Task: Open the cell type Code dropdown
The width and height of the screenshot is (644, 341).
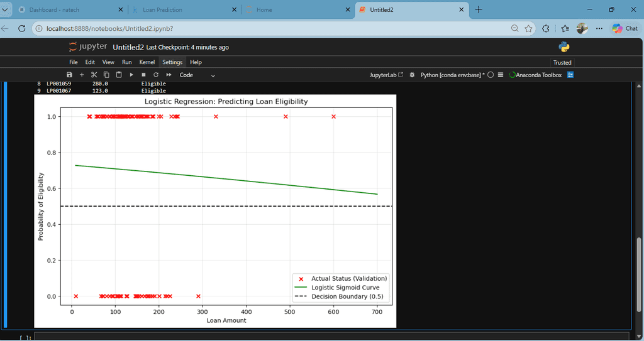Action: point(197,75)
